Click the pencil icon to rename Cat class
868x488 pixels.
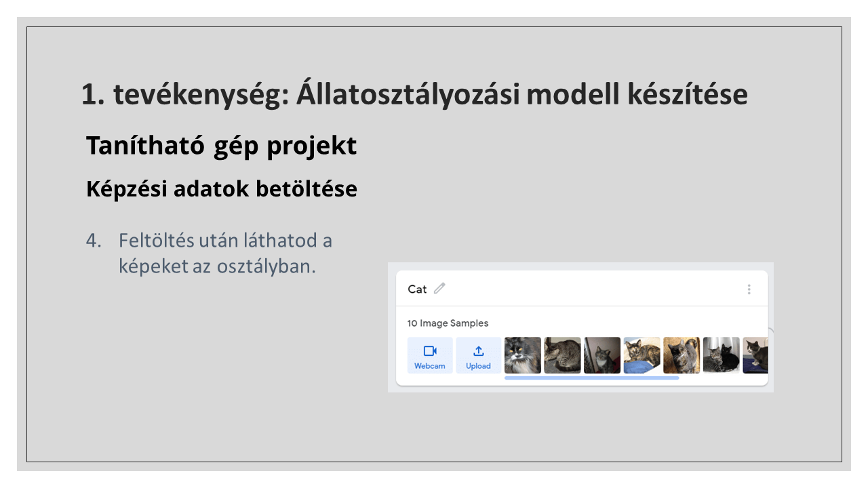(x=439, y=289)
